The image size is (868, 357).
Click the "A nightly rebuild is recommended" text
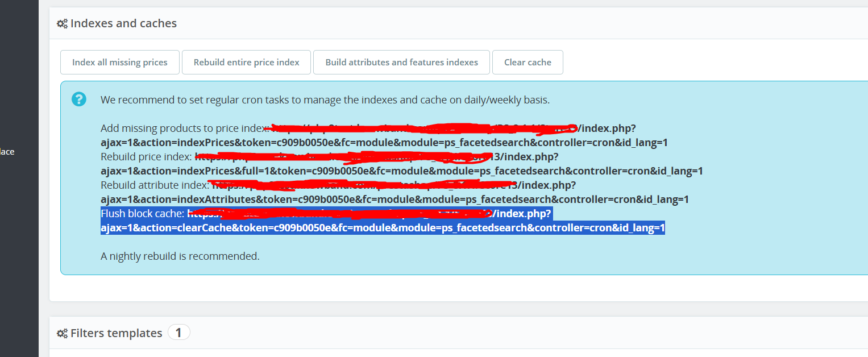pyautogui.click(x=180, y=256)
